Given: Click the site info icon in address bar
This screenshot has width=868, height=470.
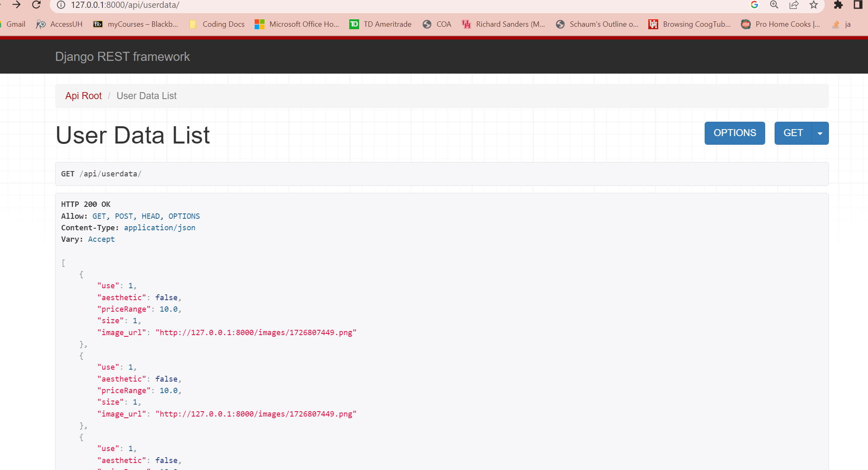Looking at the screenshot, I should pyautogui.click(x=61, y=5).
